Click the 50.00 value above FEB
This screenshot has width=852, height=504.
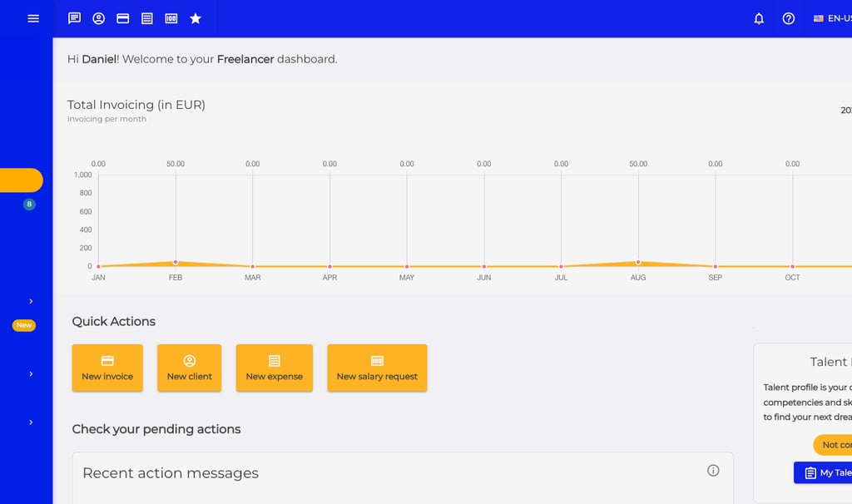[x=176, y=164]
